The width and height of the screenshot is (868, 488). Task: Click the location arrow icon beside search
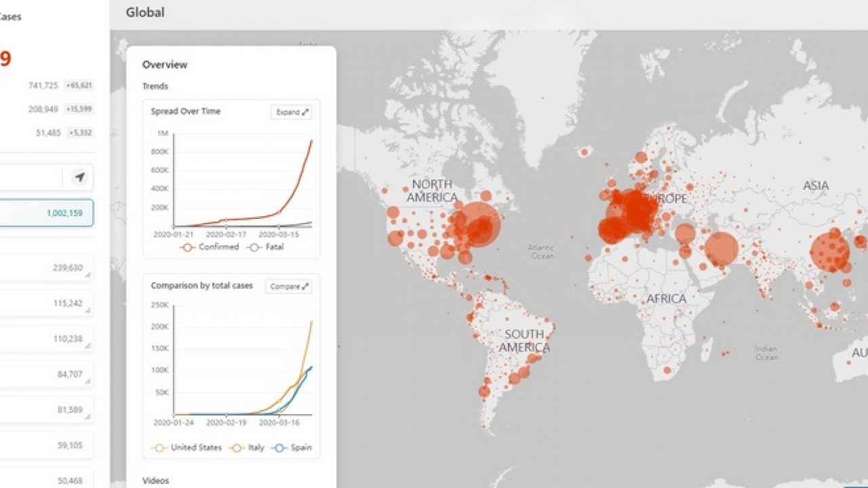tap(79, 178)
